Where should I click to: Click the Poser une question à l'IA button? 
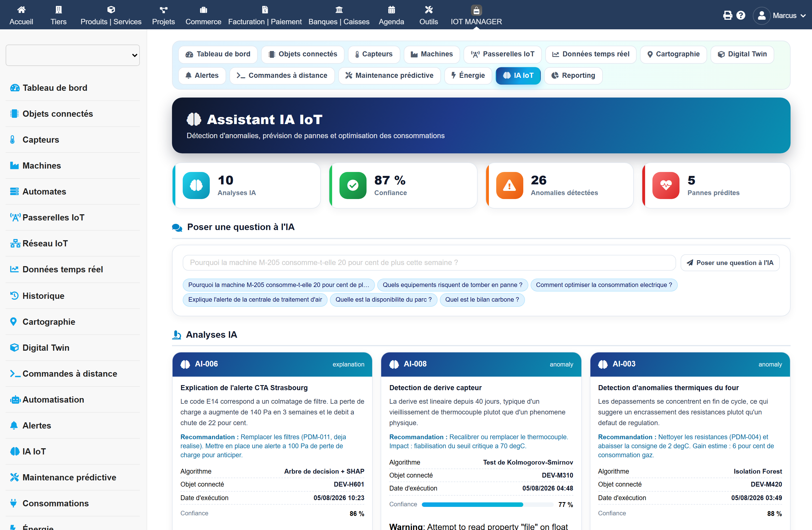(x=730, y=263)
